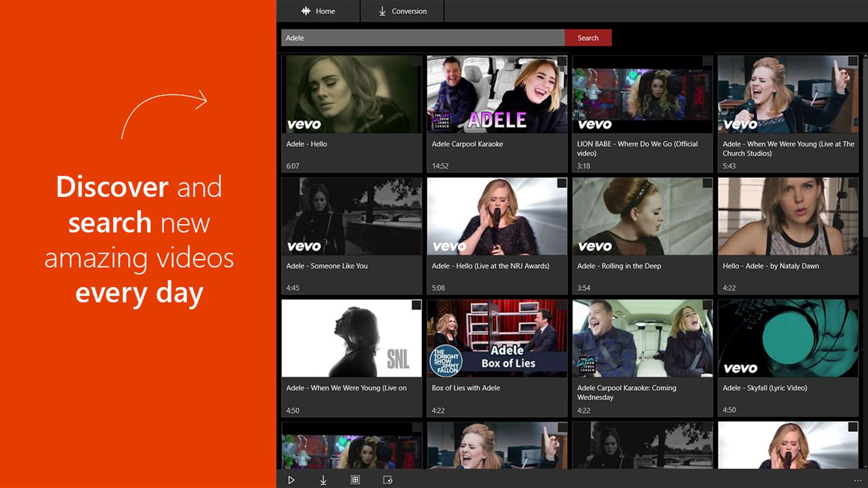
Task: Play the selected videos using bottom play icon
Action: [291, 480]
